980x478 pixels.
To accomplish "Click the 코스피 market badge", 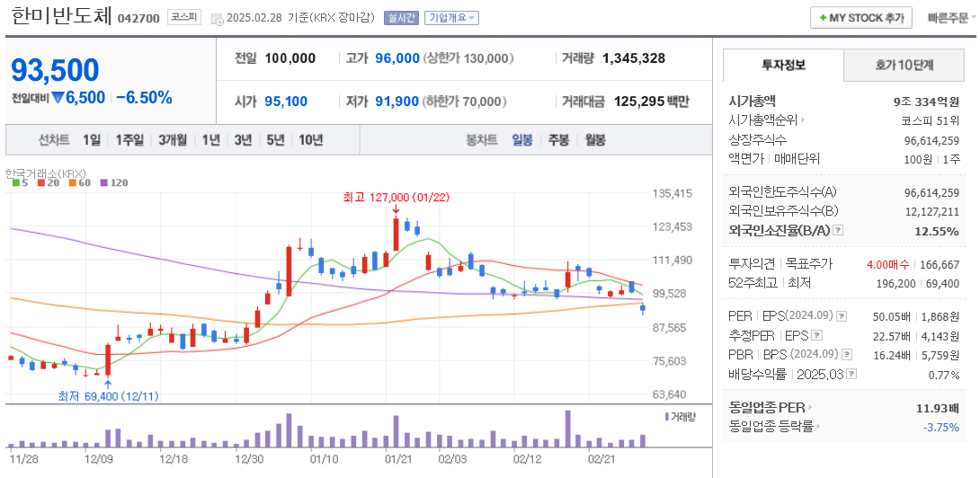I will [x=184, y=17].
